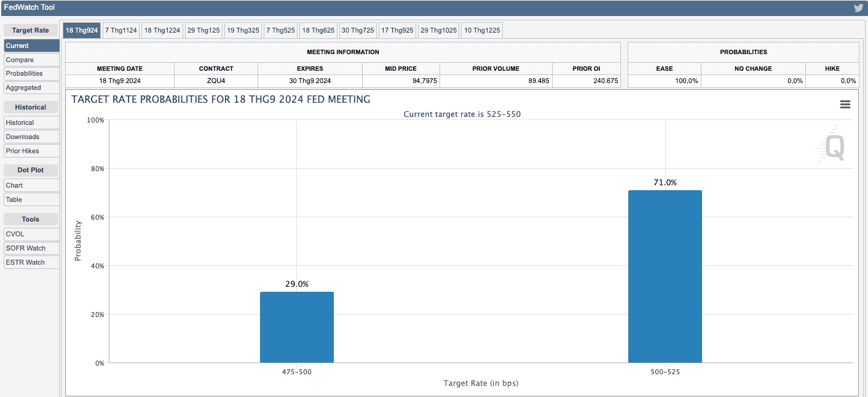Open the 29 Thg125 meeting tab
The width and height of the screenshot is (868, 397).
click(203, 30)
